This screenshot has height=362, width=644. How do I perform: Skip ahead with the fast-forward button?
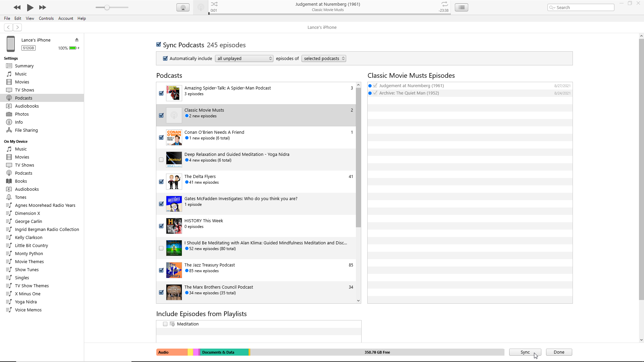(x=43, y=7)
